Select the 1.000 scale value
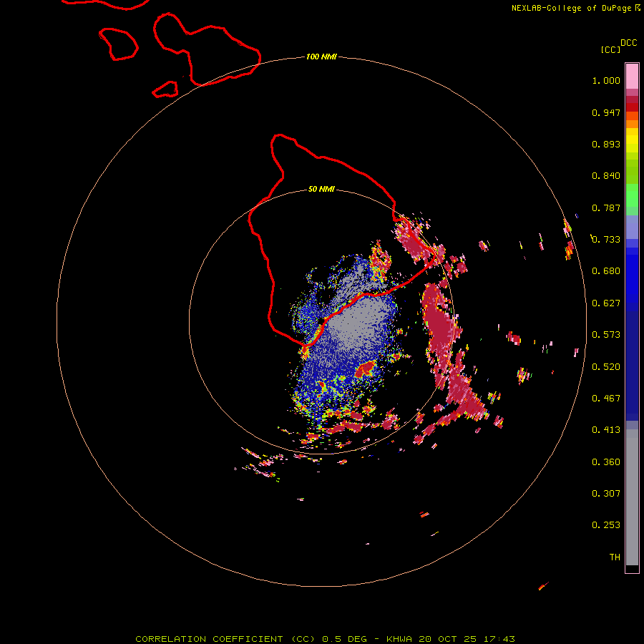 (606, 80)
